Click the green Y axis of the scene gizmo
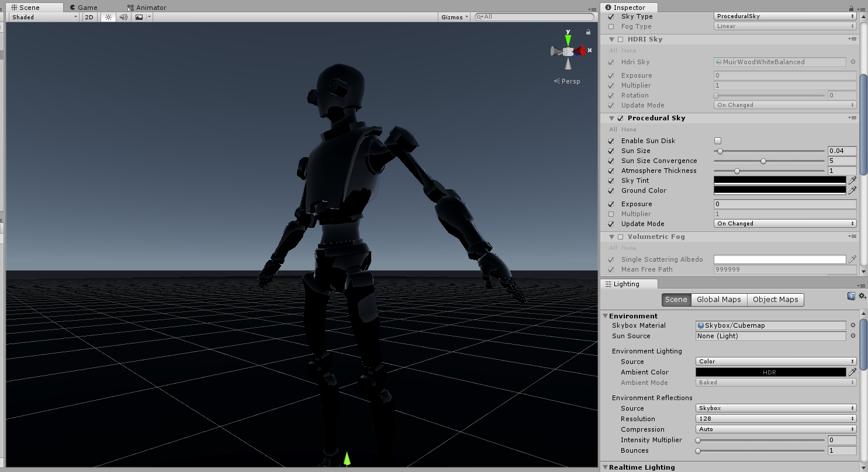Screen dimensions: 868x472 click(x=568, y=39)
